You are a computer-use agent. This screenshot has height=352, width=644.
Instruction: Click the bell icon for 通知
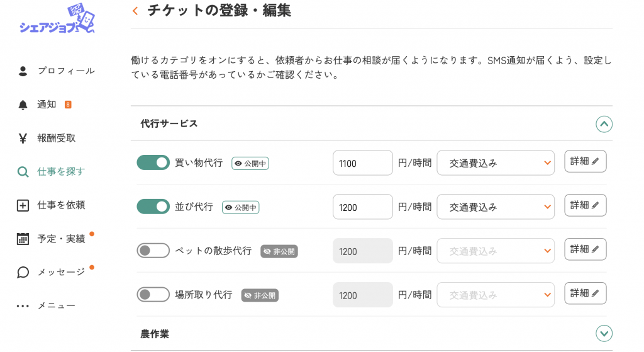[23, 105]
